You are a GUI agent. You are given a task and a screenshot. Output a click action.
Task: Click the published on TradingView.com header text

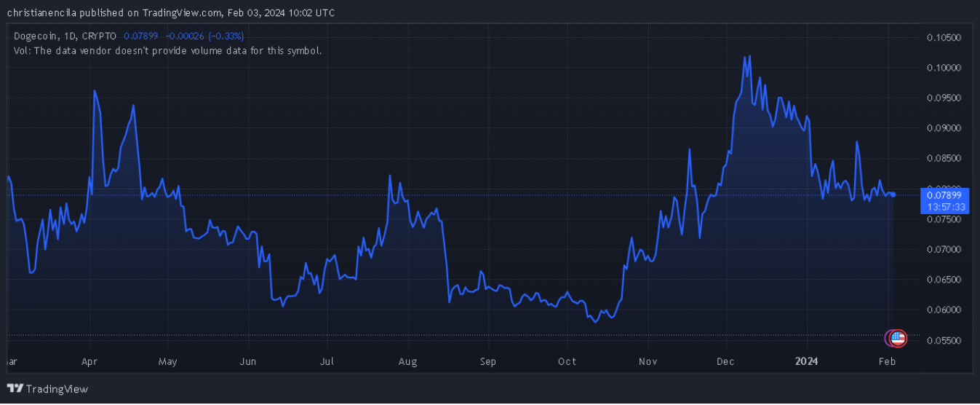[x=171, y=12]
